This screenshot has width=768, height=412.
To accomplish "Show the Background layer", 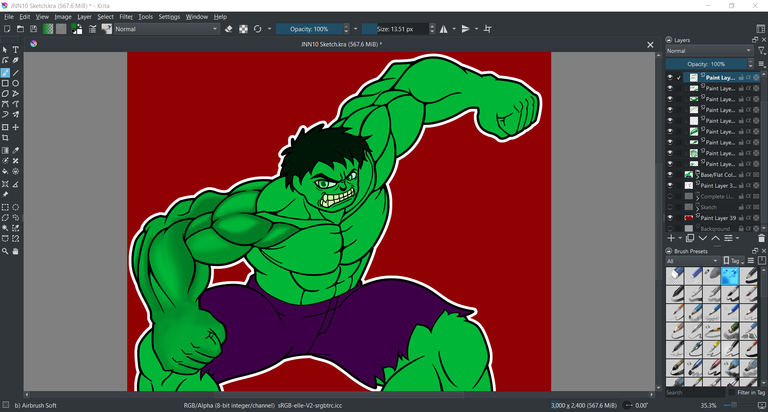I will pyautogui.click(x=670, y=228).
